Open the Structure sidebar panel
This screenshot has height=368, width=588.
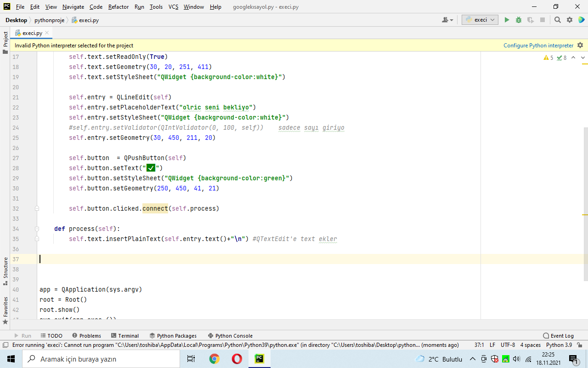(x=5, y=267)
